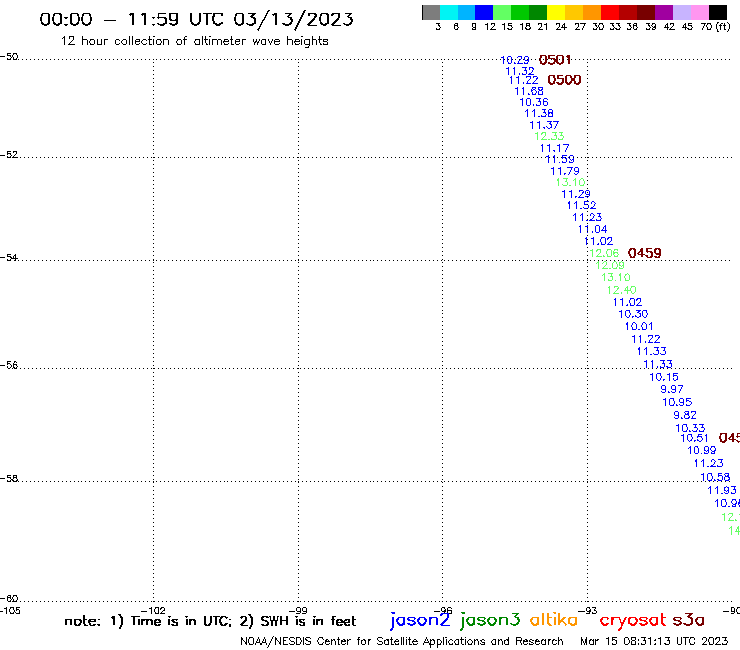Select the lavender legend swatch
Viewport: 740px width, 650px height.
(x=681, y=12)
